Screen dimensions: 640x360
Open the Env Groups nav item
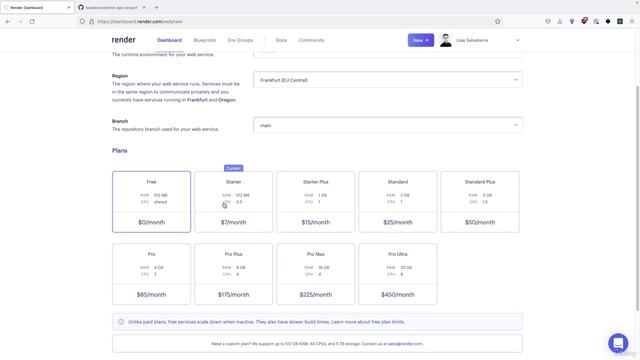pyautogui.click(x=240, y=40)
